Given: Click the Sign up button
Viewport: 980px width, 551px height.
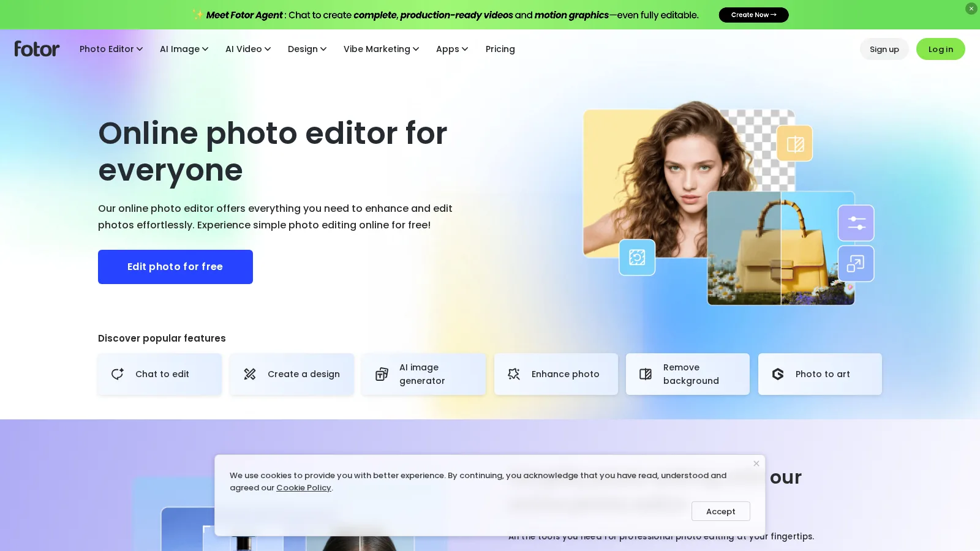Looking at the screenshot, I should 884,49.
